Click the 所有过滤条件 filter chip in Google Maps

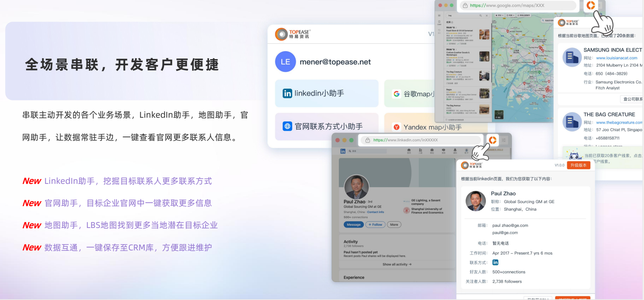[524, 15]
